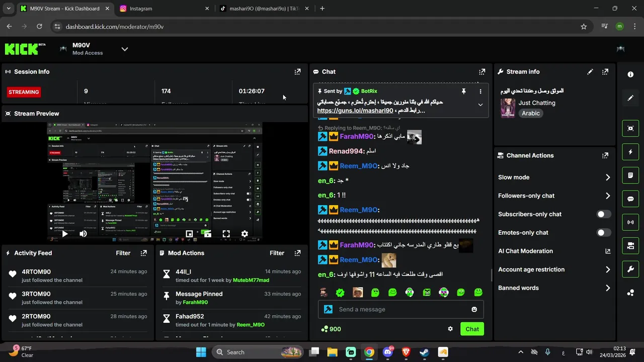
Task: Click the sidebar pencil edit icon
Action: [630, 98]
